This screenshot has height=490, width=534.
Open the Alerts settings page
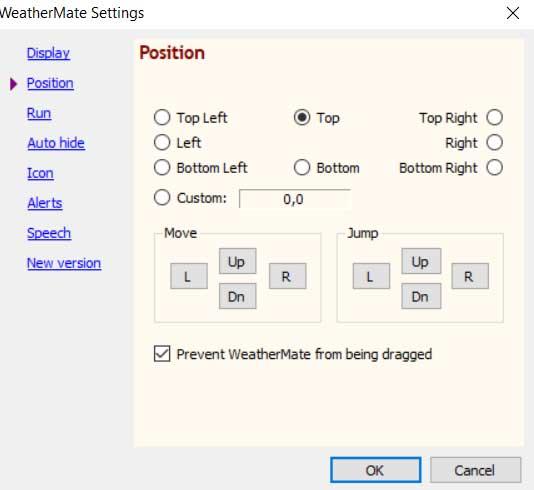(x=45, y=203)
